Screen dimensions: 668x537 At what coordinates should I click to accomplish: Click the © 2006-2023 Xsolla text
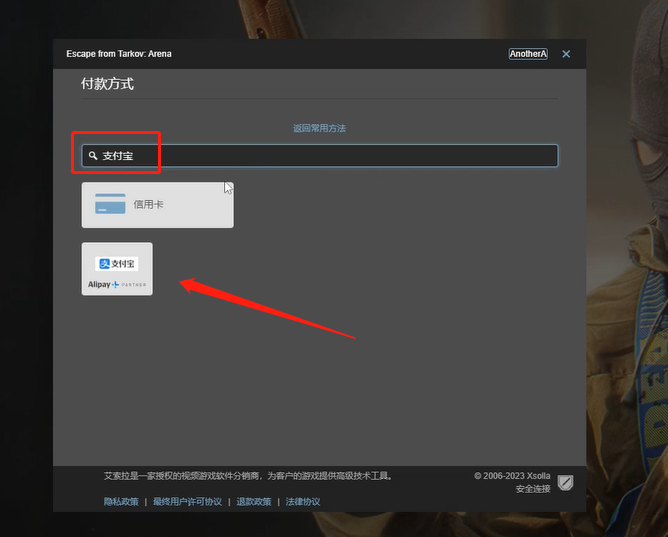512,476
